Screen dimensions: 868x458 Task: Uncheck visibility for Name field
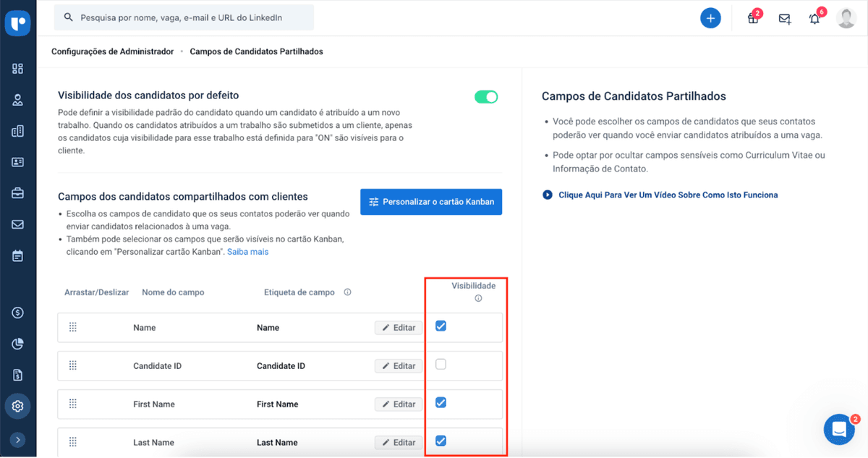pyautogui.click(x=441, y=327)
